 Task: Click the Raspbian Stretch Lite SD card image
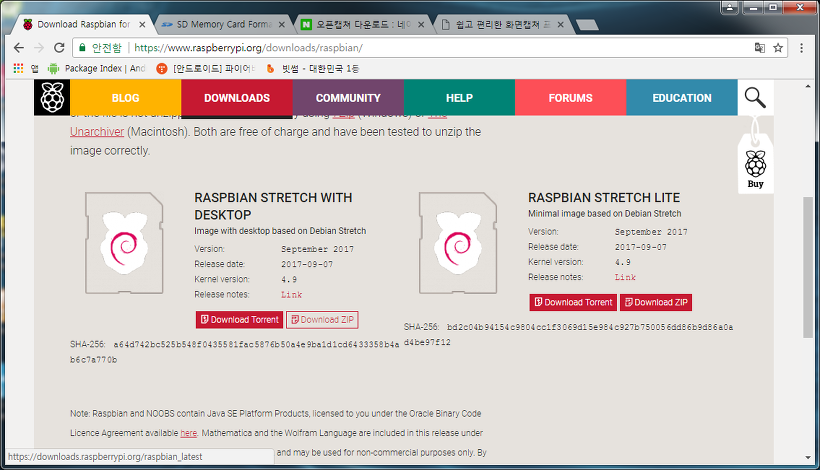click(x=458, y=243)
